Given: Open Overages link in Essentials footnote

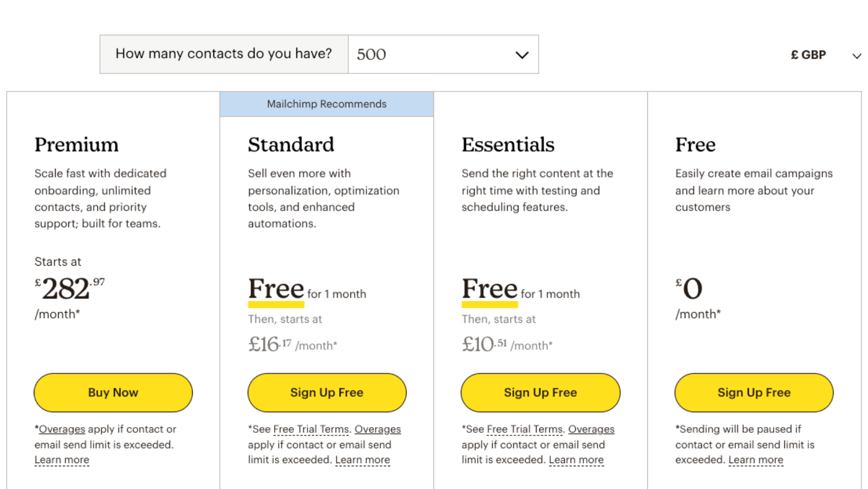Looking at the screenshot, I should (591, 429).
